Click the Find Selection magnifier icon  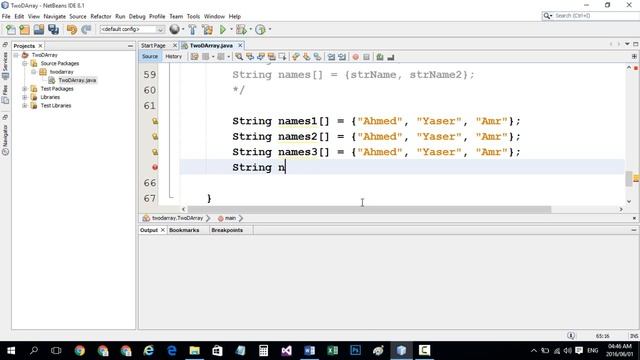pyautogui.click(x=239, y=57)
